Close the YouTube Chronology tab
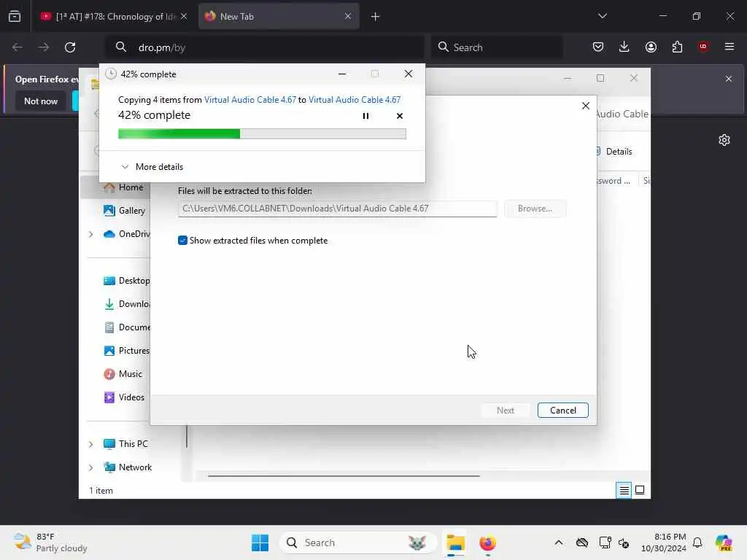747x560 pixels. tap(184, 17)
